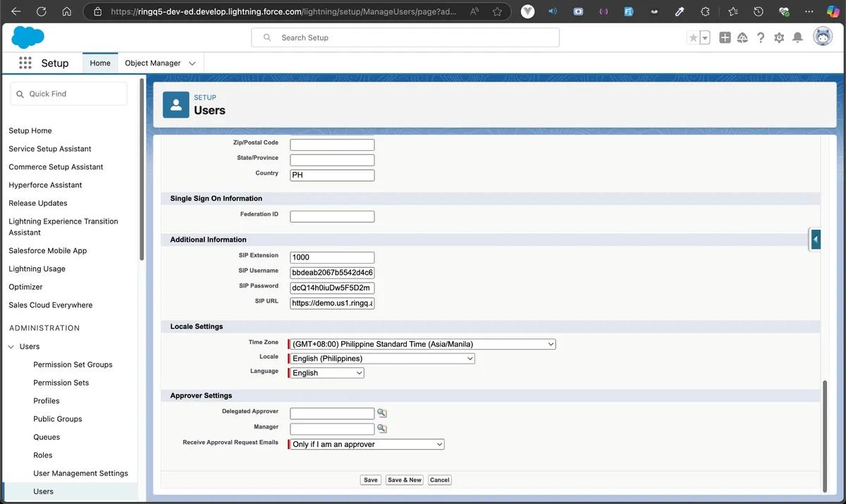The width and height of the screenshot is (846, 504).
Task: Open User Management Settings
Action: (x=80, y=474)
